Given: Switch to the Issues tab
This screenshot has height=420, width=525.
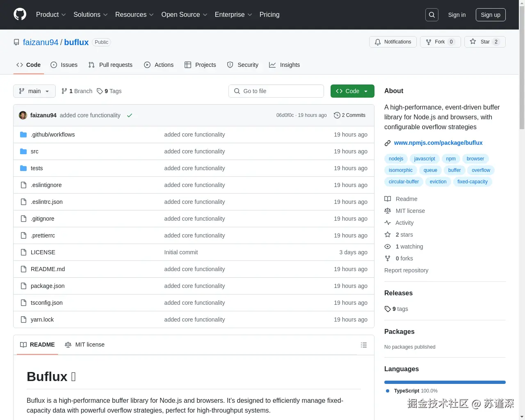Looking at the screenshot, I should click(x=64, y=65).
